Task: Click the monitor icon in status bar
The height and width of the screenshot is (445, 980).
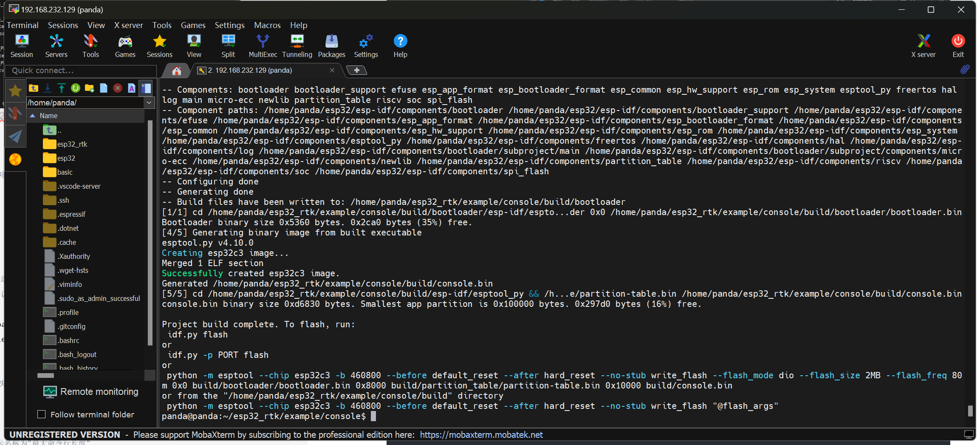Action: [969, 434]
